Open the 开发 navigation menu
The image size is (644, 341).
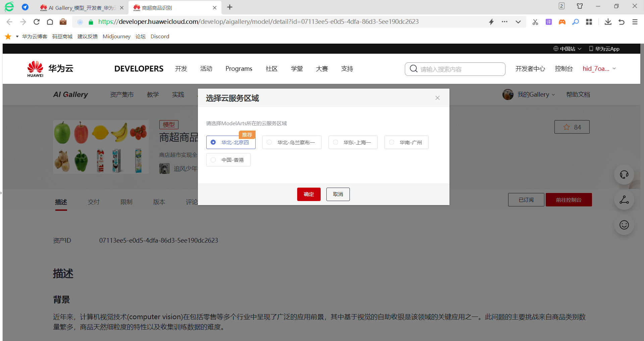(181, 69)
